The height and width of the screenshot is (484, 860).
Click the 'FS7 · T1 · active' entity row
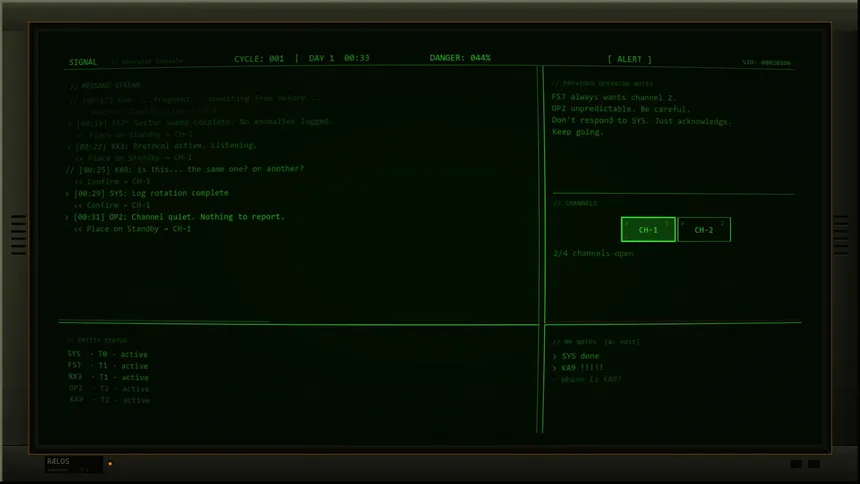(108, 366)
